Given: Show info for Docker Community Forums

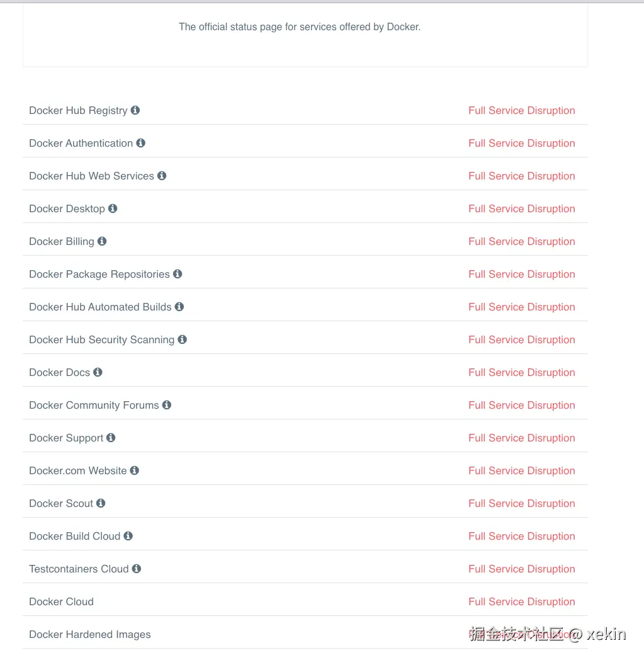Looking at the screenshot, I should pos(167,405).
